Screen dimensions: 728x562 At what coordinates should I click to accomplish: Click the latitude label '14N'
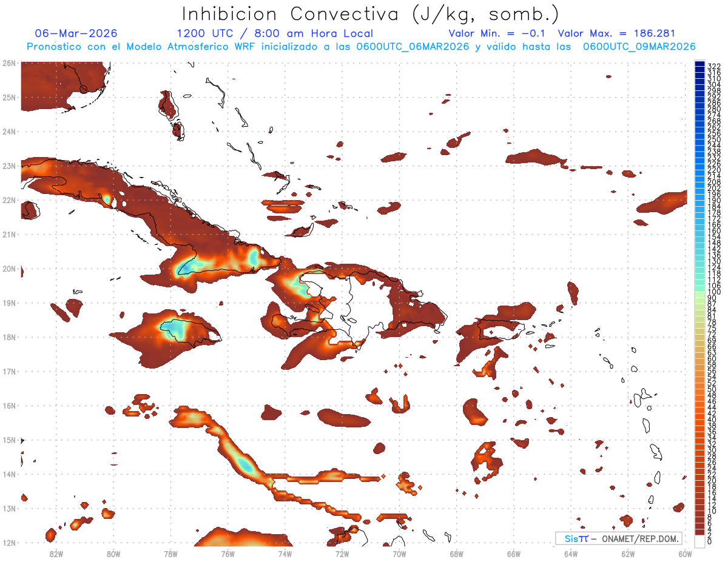tap(9, 474)
